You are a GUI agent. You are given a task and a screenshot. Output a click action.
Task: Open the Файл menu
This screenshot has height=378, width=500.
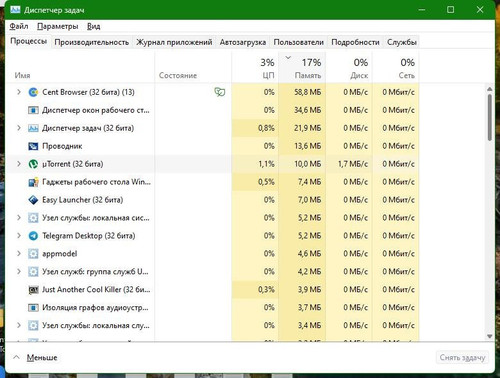[19, 26]
